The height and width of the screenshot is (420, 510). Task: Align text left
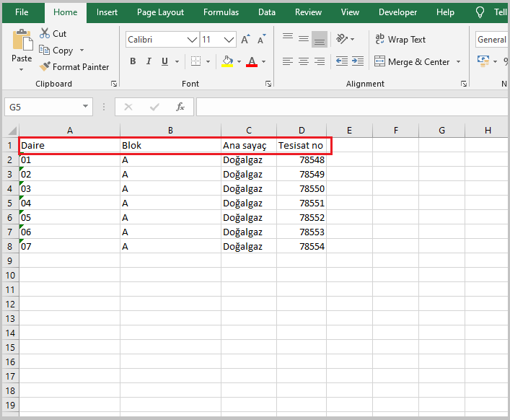288,61
